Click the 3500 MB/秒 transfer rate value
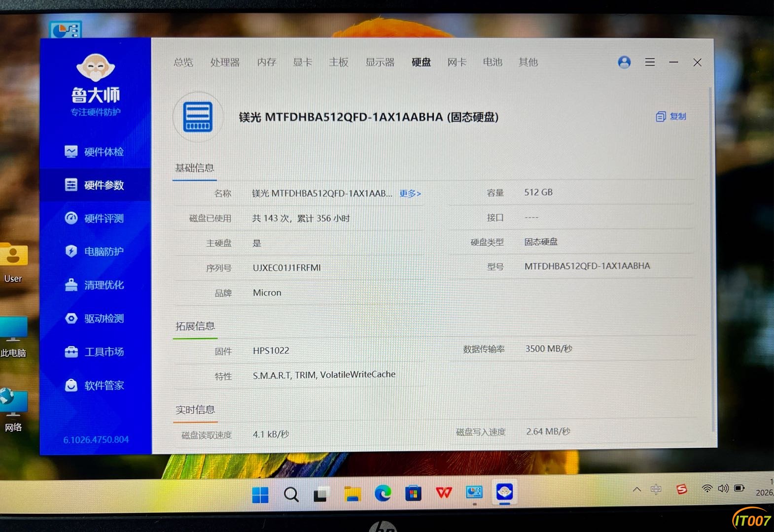This screenshot has width=774, height=532. [x=549, y=349]
